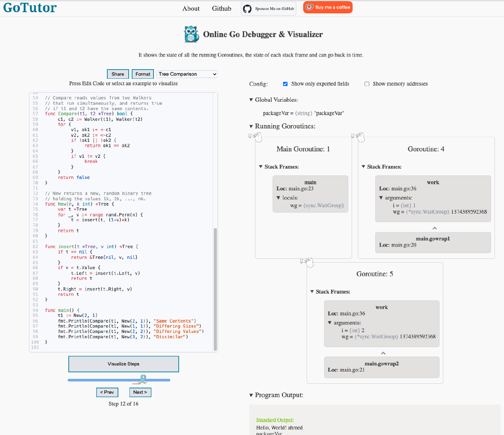The width and height of the screenshot is (504, 435).
Task: Open the About page
Action: click(191, 8)
